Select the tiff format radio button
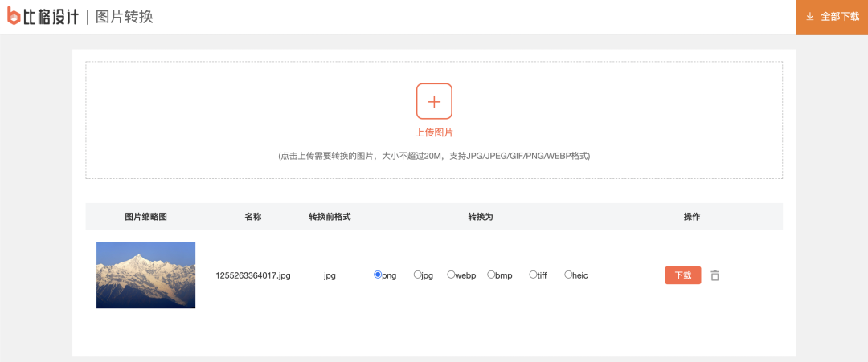This screenshot has height=362, width=868. click(533, 275)
